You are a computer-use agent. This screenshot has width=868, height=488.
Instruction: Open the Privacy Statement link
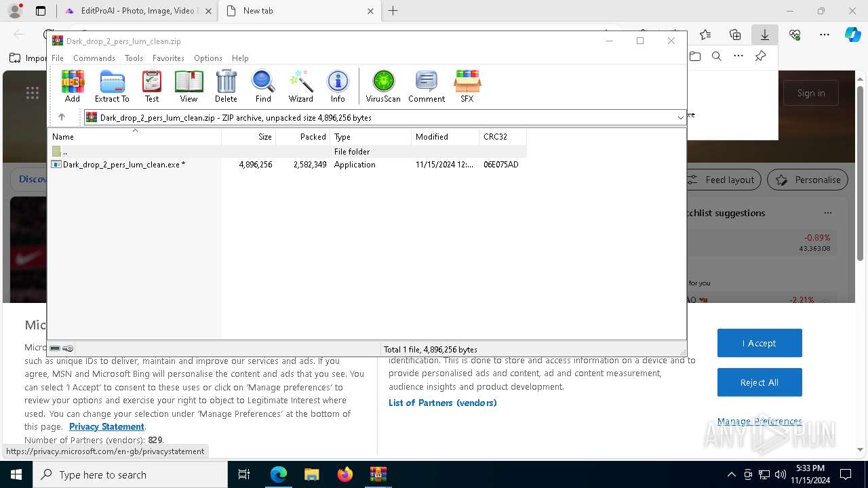pyautogui.click(x=106, y=426)
